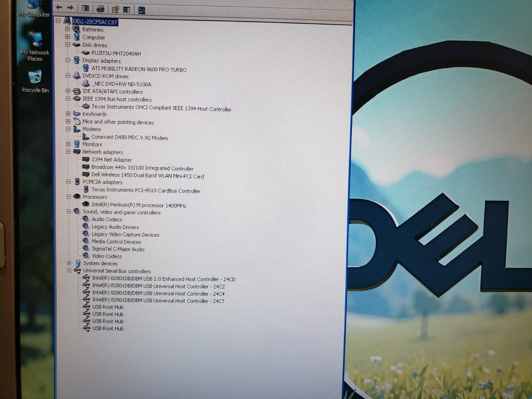
Task: Collapse the Disk drives category
Action: tap(67, 44)
